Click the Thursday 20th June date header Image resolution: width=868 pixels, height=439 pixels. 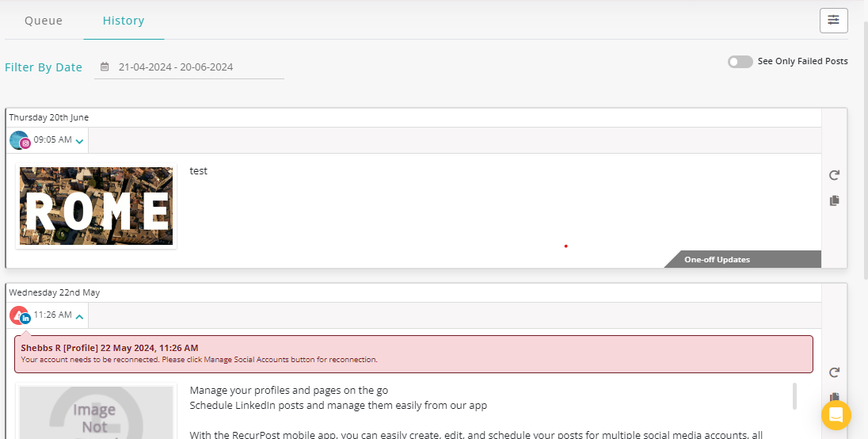click(49, 117)
